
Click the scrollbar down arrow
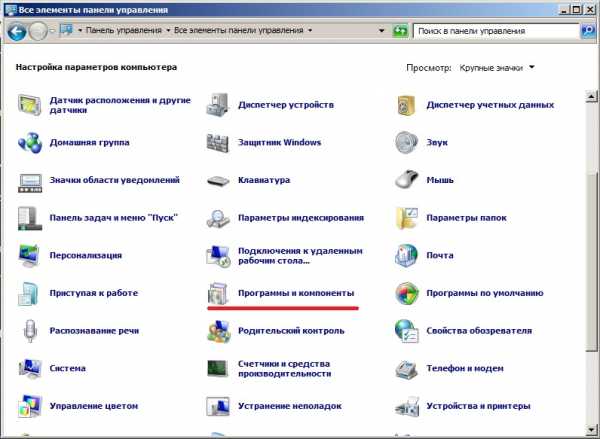[x=592, y=431]
